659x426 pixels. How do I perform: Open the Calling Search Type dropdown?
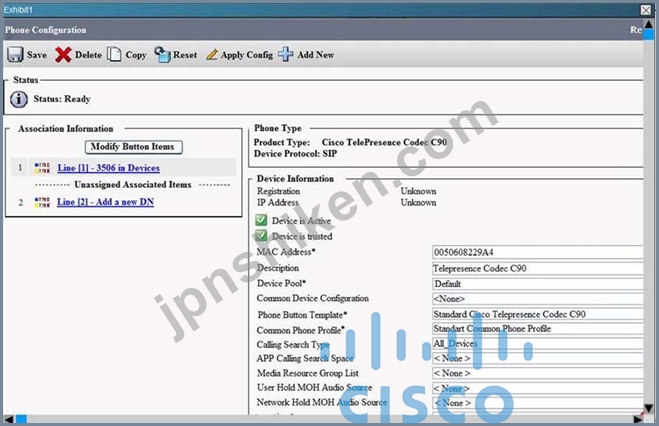538,344
